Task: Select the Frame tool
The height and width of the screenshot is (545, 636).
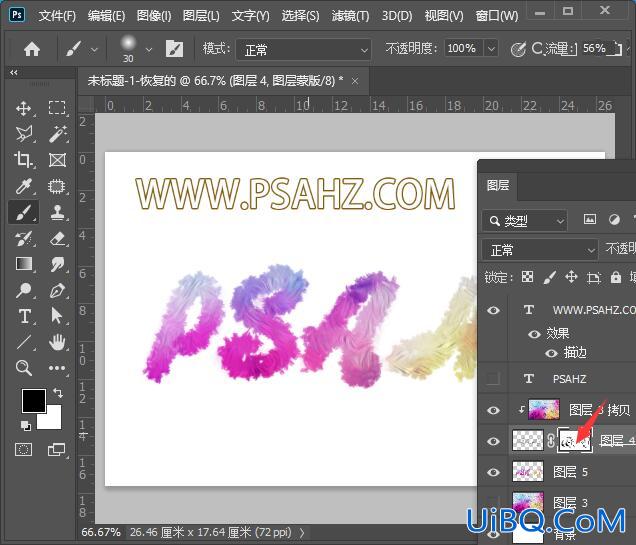Action: click(x=57, y=160)
